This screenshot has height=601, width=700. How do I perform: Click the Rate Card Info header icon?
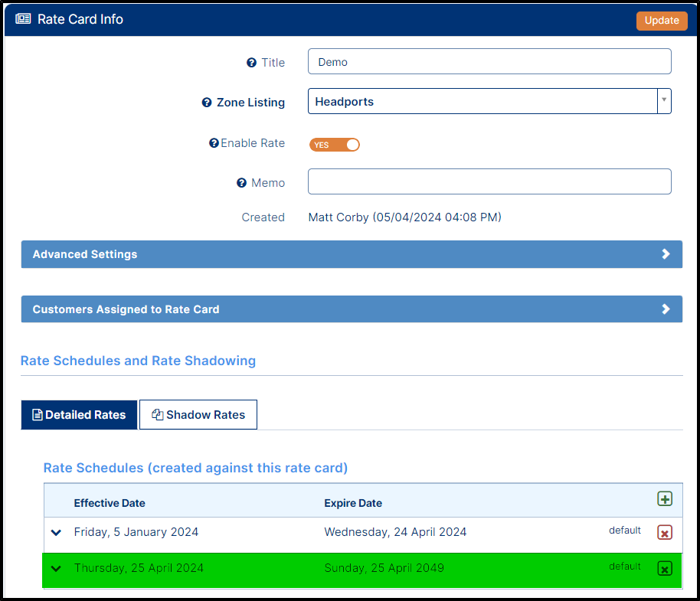pyautogui.click(x=23, y=19)
